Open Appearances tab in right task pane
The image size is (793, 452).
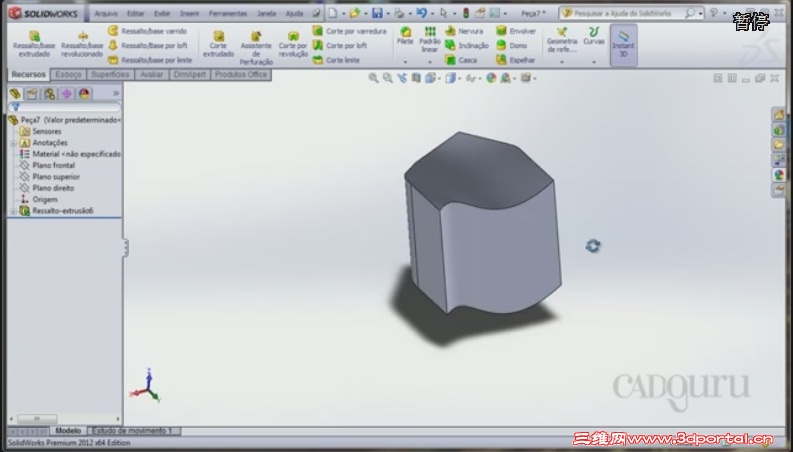(778, 175)
